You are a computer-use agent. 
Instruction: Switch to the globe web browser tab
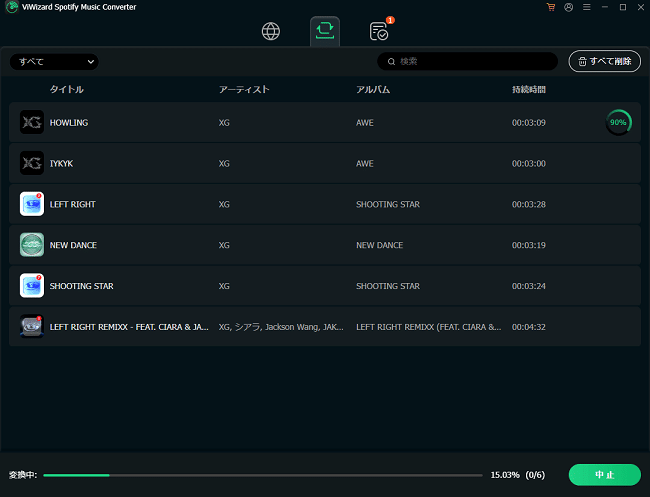click(x=271, y=31)
